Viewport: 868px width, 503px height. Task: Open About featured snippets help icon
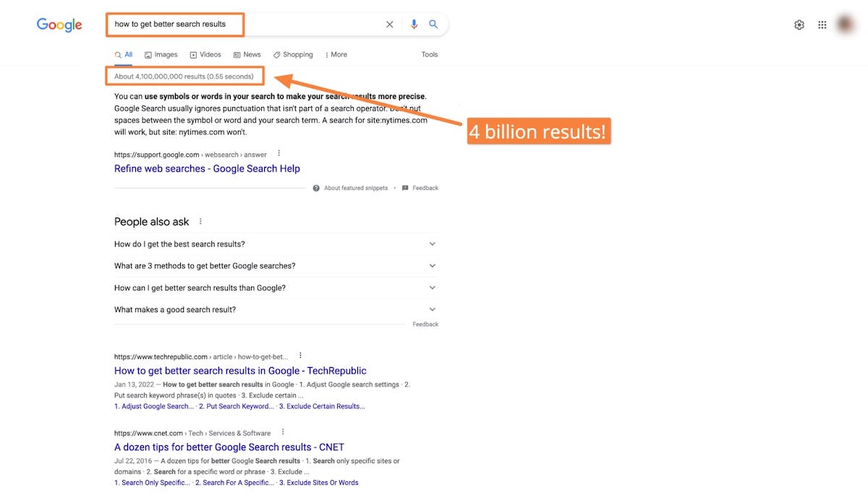(316, 188)
